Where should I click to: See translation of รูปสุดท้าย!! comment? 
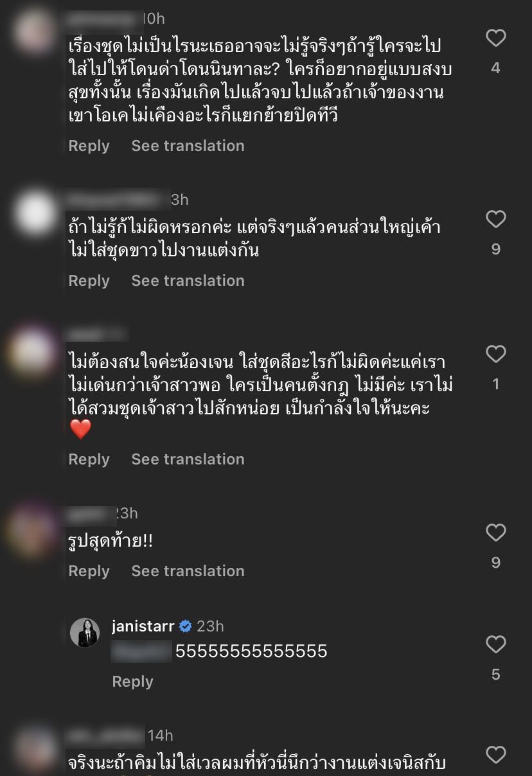pyautogui.click(x=188, y=571)
